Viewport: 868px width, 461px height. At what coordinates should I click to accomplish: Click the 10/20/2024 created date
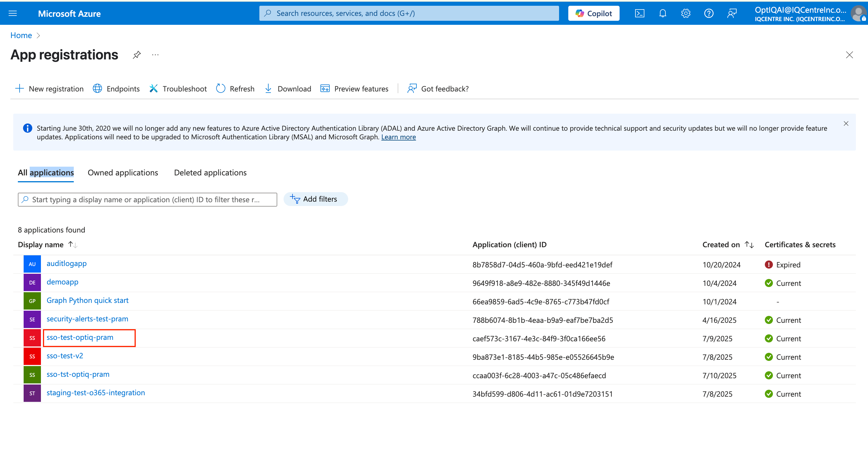pyautogui.click(x=721, y=265)
